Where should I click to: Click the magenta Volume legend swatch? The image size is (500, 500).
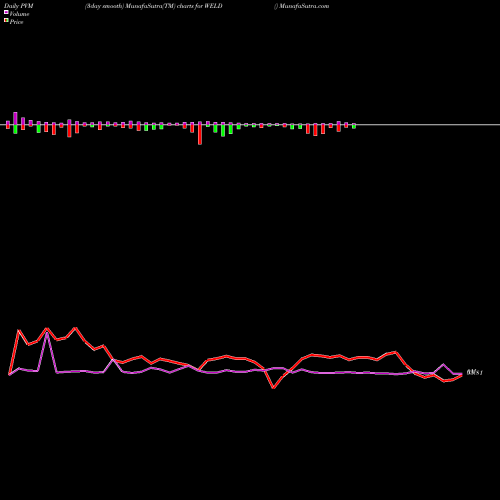click(x=6, y=13)
